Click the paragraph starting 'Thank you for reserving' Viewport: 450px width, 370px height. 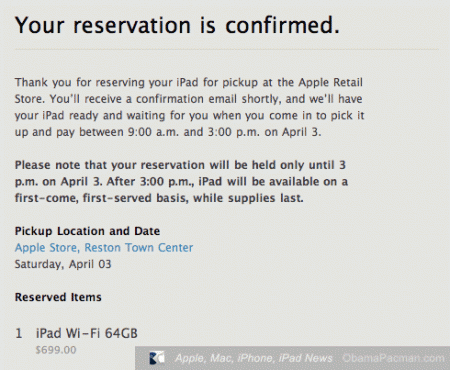[x=189, y=107]
